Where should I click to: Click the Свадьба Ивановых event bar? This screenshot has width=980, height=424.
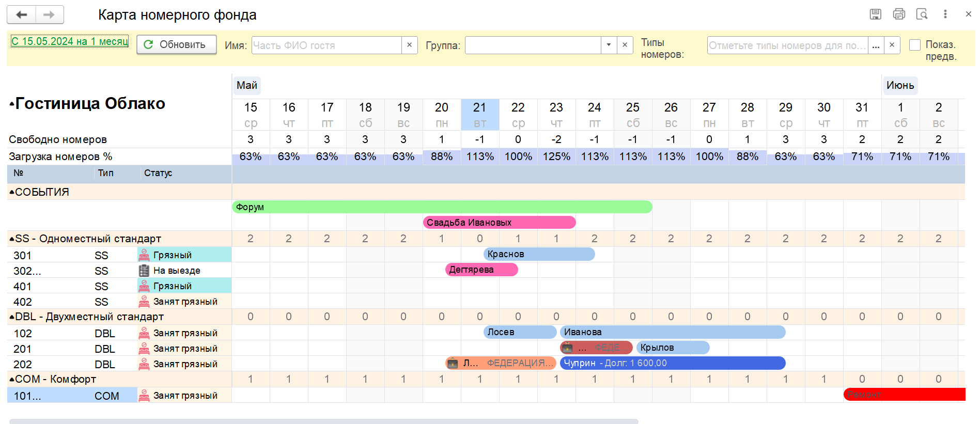(499, 223)
